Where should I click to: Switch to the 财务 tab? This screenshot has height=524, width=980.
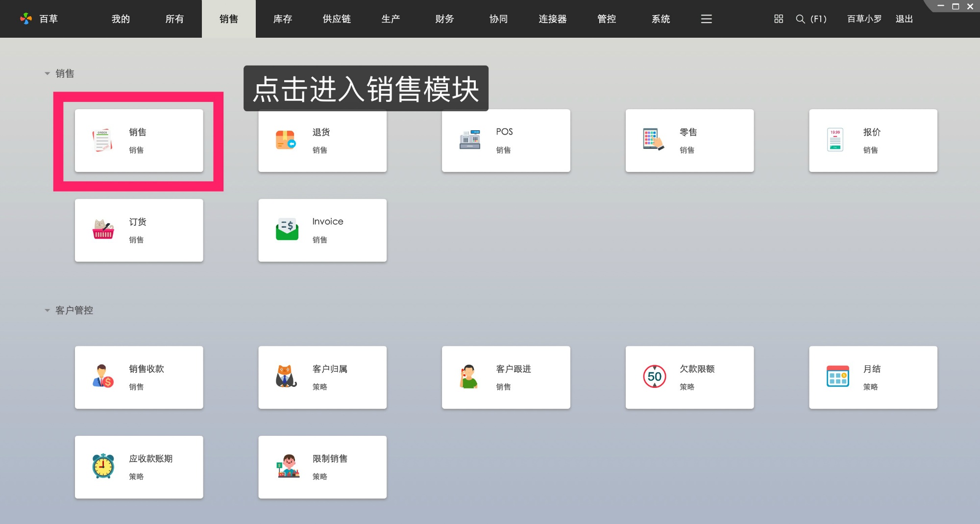(444, 19)
